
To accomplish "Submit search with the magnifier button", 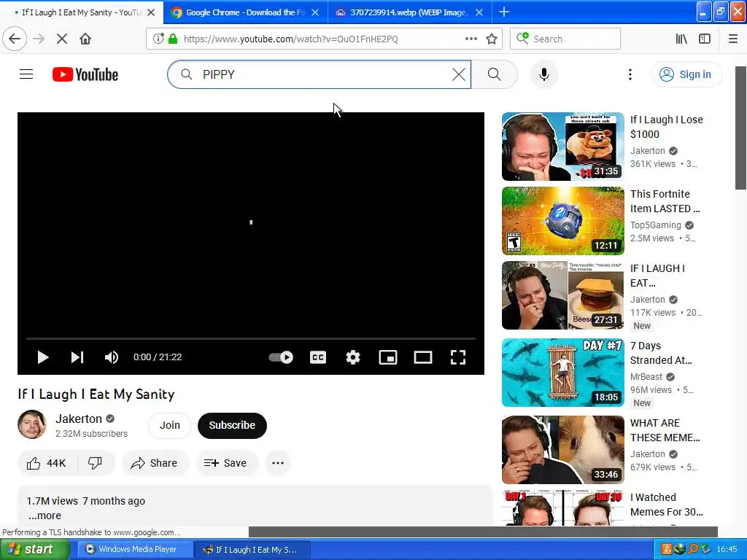I will click(x=494, y=74).
